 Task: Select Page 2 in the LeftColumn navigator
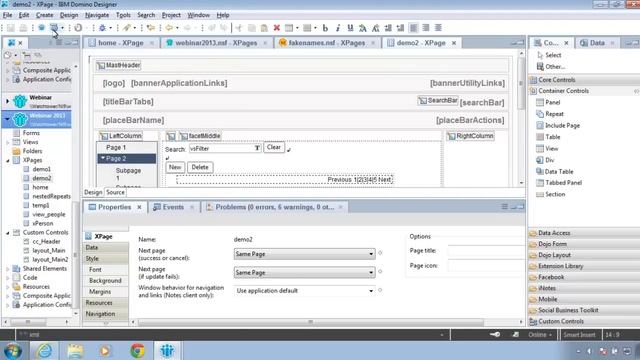(x=127, y=158)
